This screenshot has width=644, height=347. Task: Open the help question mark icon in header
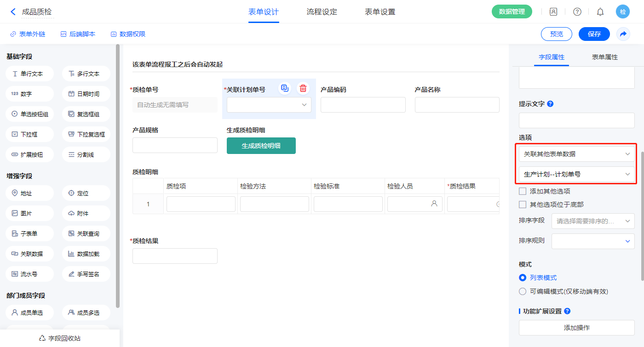click(577, 12)
